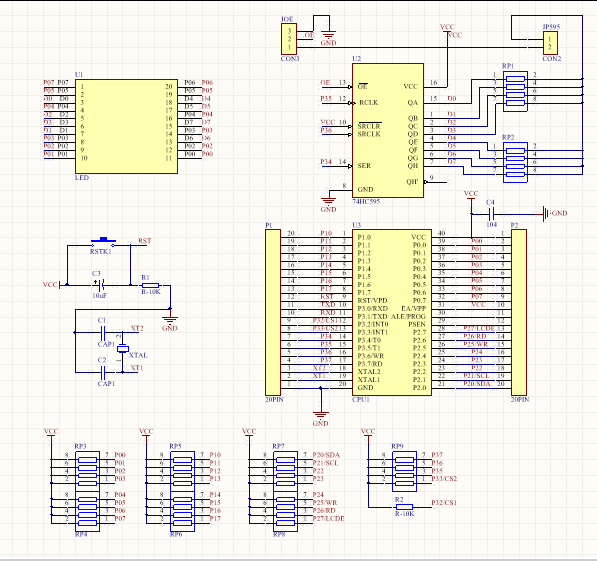The width and height of the screenshot is (597, 561).
Task: Select the RP4 resistor pack symbol
Action: (88, 511)
